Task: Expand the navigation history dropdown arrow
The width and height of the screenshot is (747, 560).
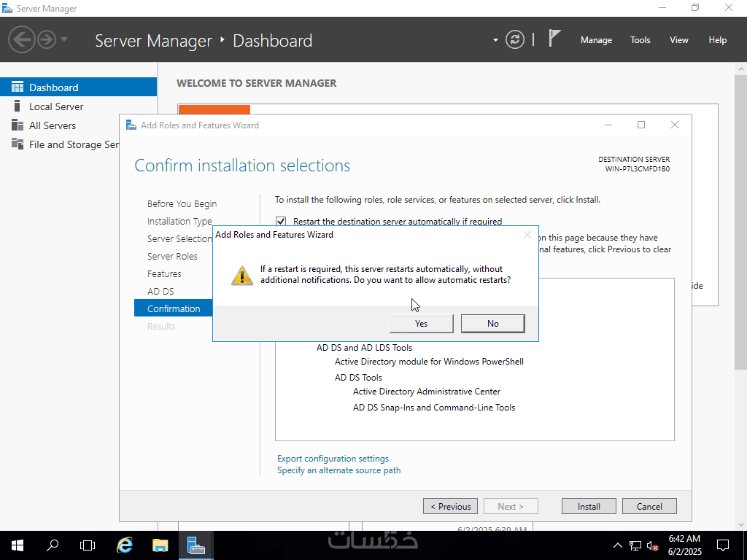Action: (x=64, y=39)
